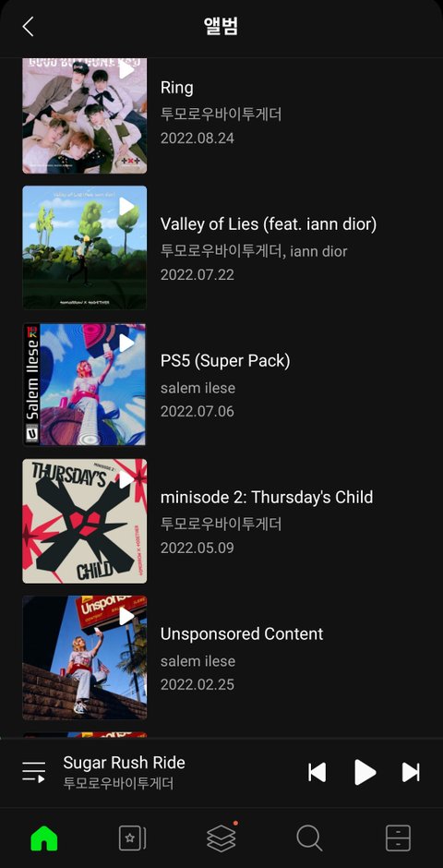Skip to next track

411,772
